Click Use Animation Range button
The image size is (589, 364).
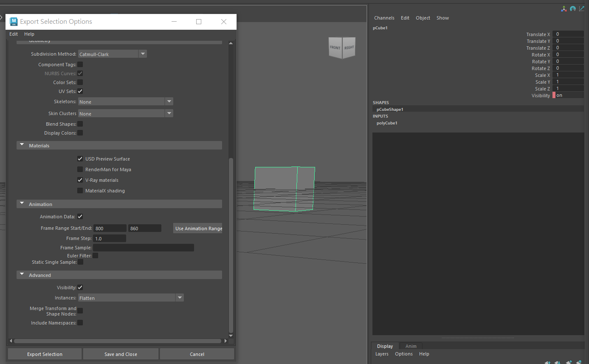coord(199,228)
